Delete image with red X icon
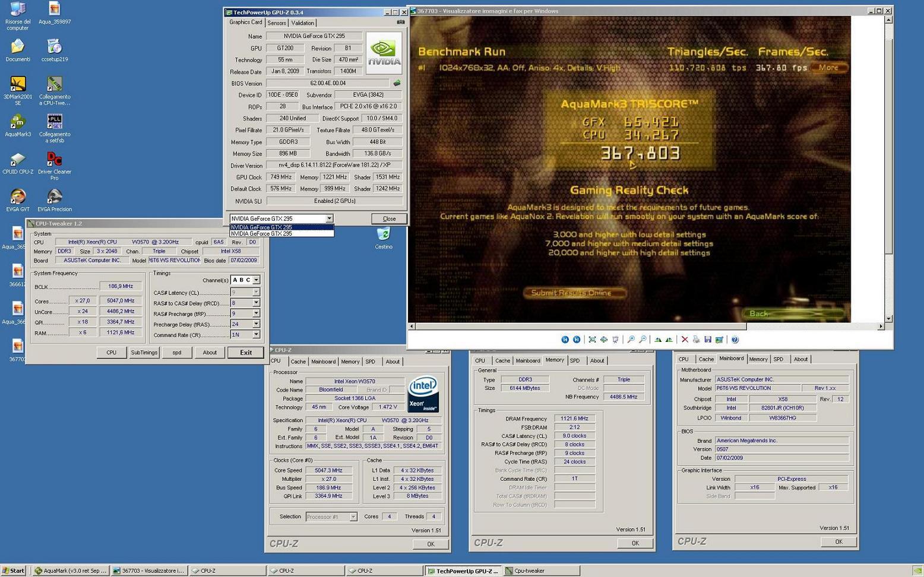 [685, 340]
